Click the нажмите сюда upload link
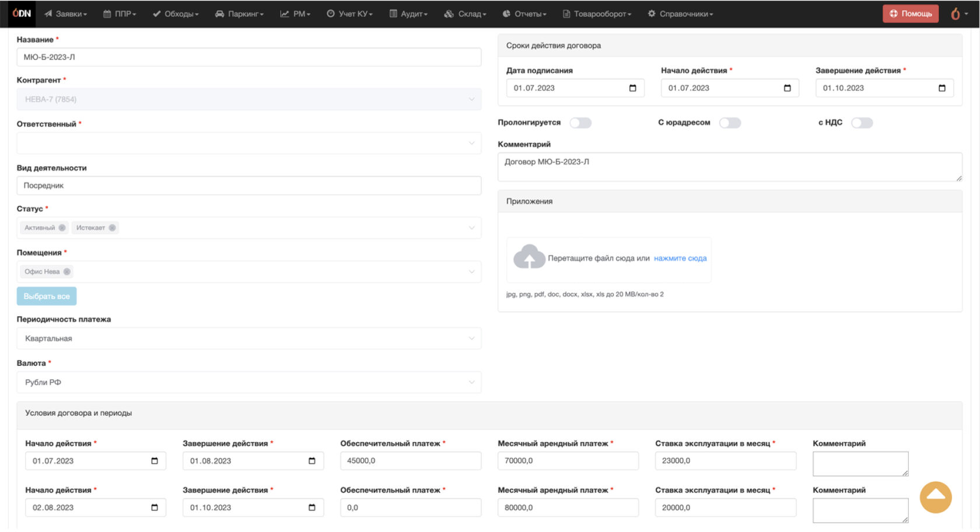980x532 pixels. tap(680, 258)
